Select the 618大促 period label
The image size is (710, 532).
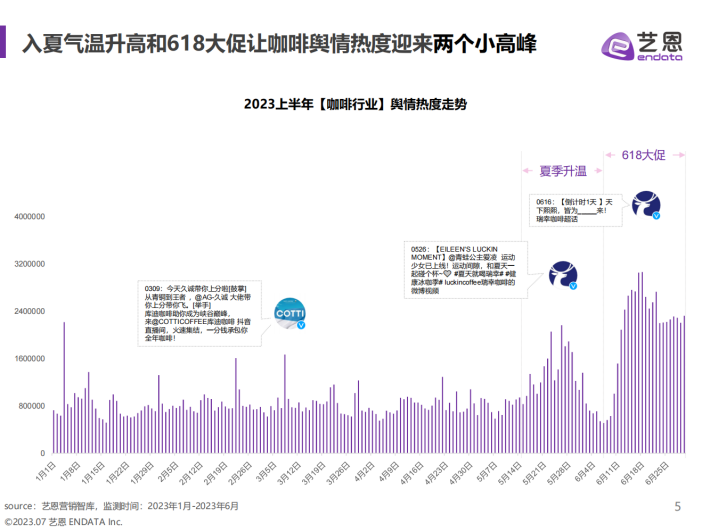pos(643,155)
